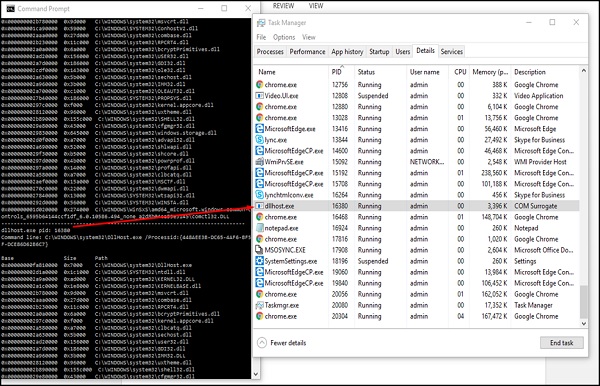Sort by the Status column header
The image size is (600, 386).
[366, 72]
